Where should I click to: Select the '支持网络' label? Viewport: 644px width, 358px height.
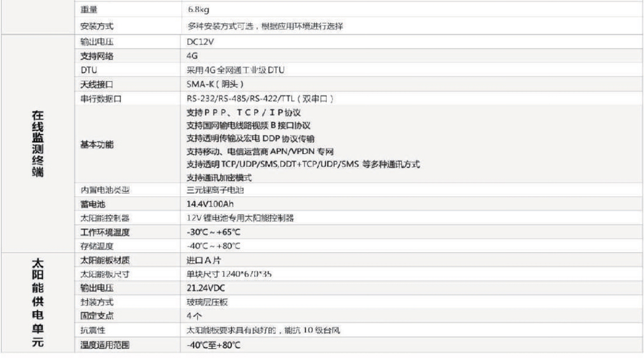97,56
